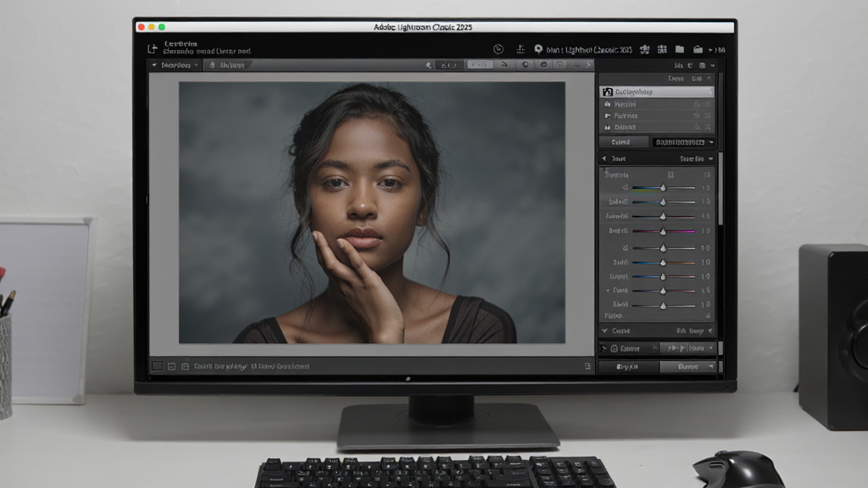Click the handle of the magenta-tinted slider

(x=663, y=231)
